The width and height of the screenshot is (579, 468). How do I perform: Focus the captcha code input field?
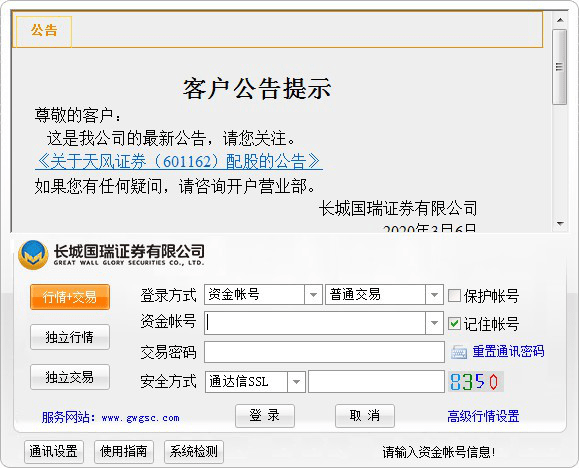coord(376,382)
